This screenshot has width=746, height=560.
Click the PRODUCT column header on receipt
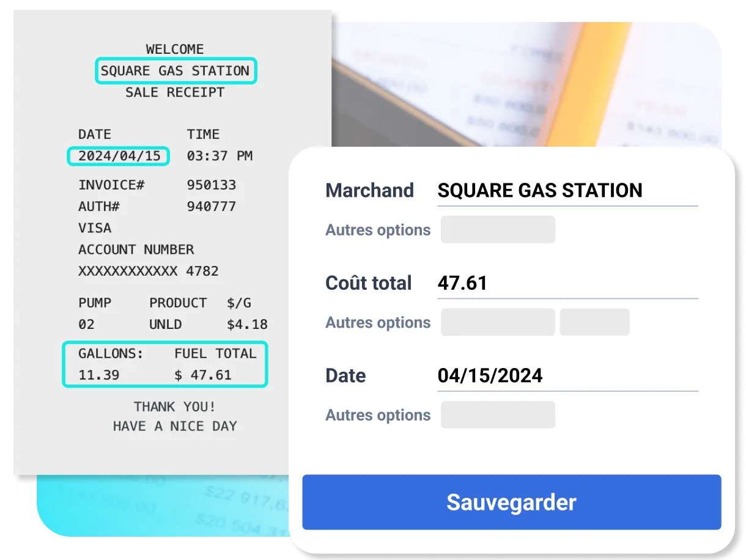(178, 303)
